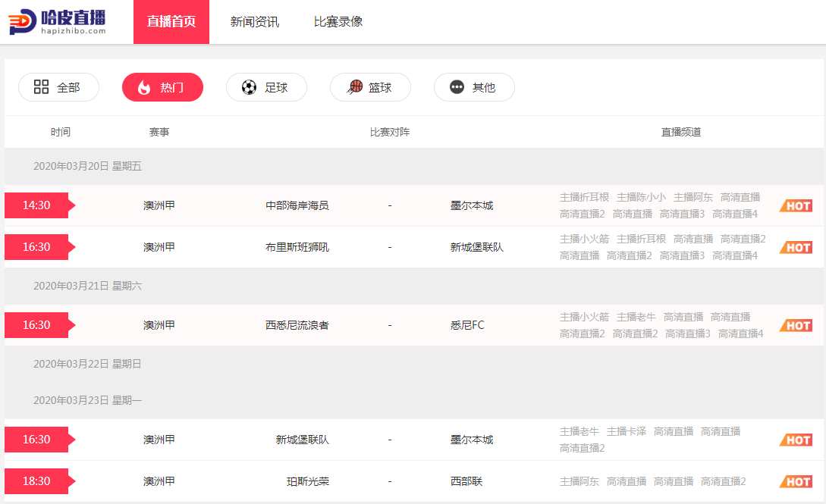This screenshot has width=826, height=504.
Task: Open 高清直播3 in 西悉尼流浪者 row
Action: click(688, 333)
